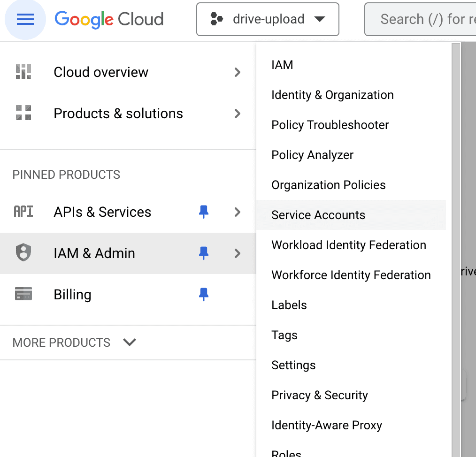
Task: Expand the APIs & Services submenu chevron
Action: tap(238, 212)
